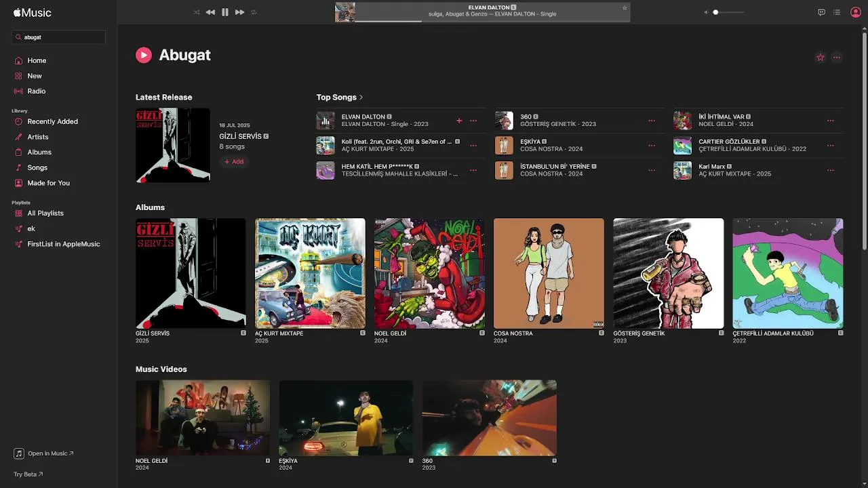Screen dimensions: 868x488
Task: Play Abugat artist with red play button
Action: click(x=144, y=55)
